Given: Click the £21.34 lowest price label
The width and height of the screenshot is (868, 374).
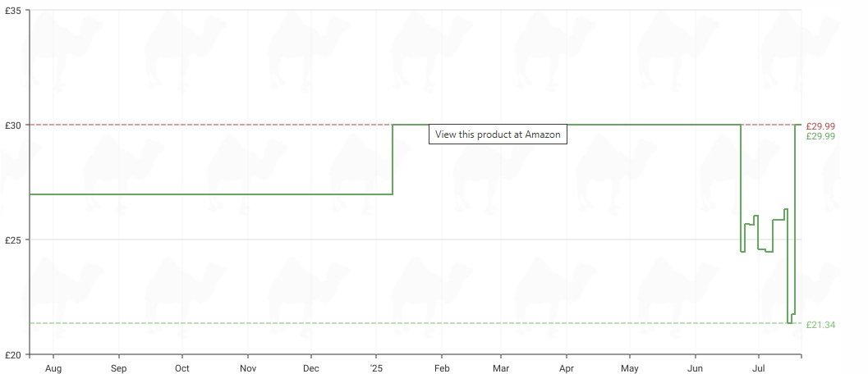Looking at the screenshot, I should (820, 325).
